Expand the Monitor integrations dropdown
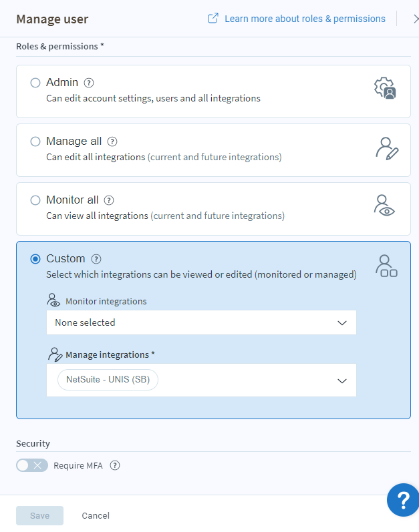The height and width of the screenshot is (532, 419). pos(200,322)
